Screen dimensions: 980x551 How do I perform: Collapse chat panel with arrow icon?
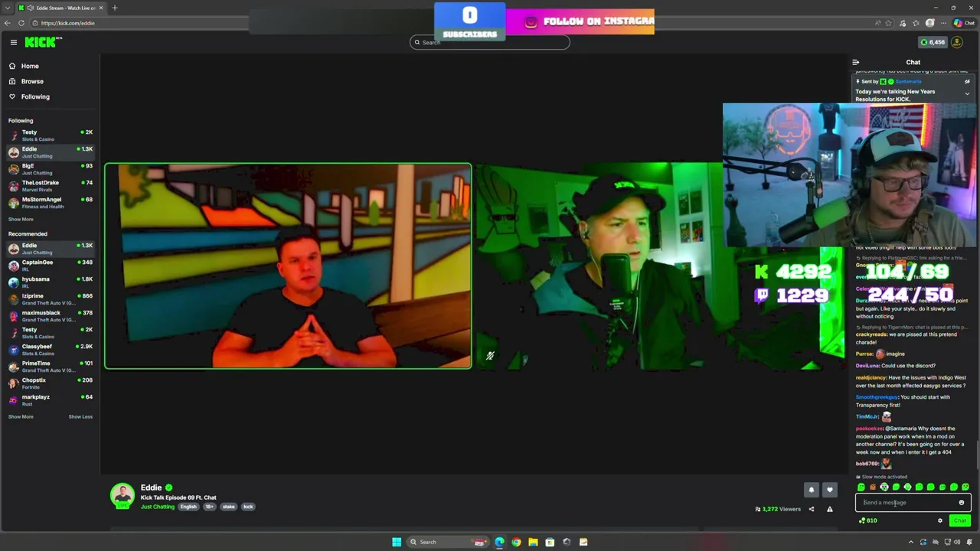click(x=856, y=62)
